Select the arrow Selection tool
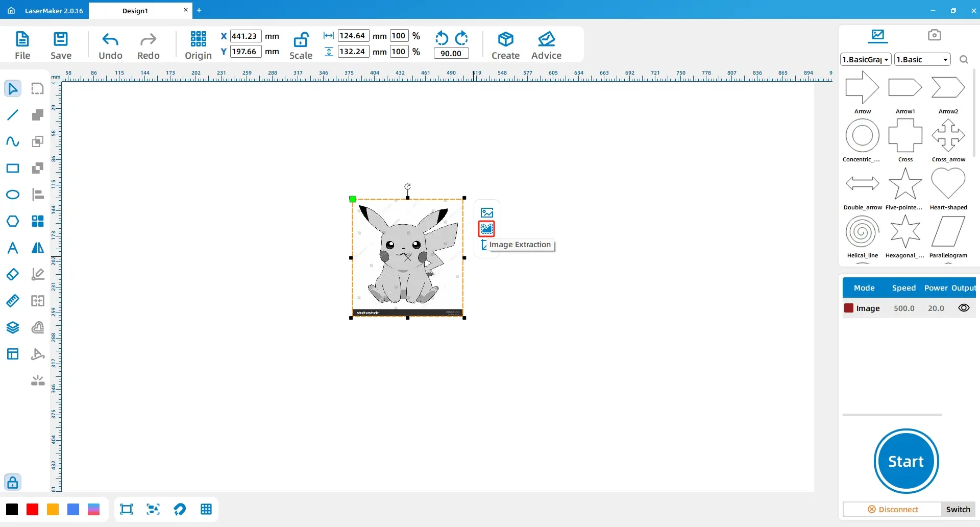 (x=13, y=88)
